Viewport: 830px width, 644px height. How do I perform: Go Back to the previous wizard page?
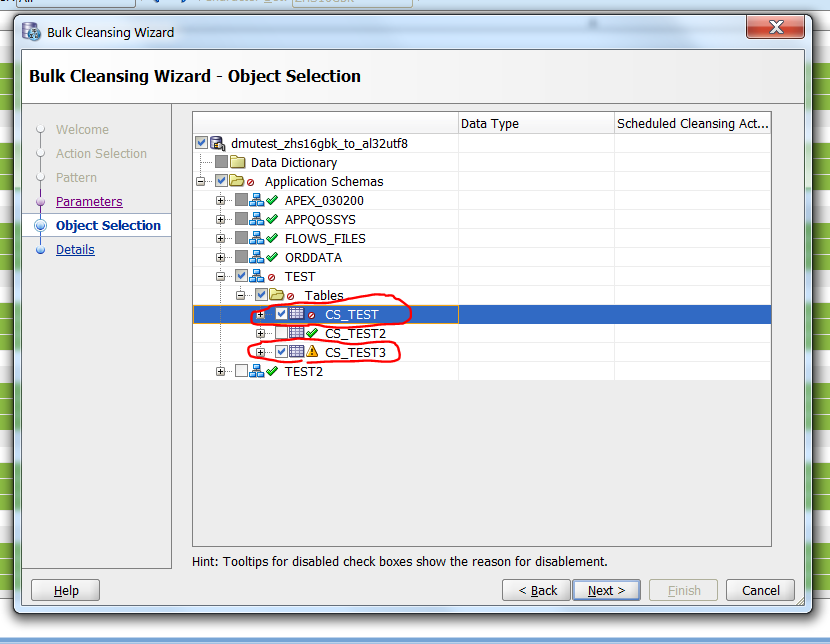click(x=536, y=591)
